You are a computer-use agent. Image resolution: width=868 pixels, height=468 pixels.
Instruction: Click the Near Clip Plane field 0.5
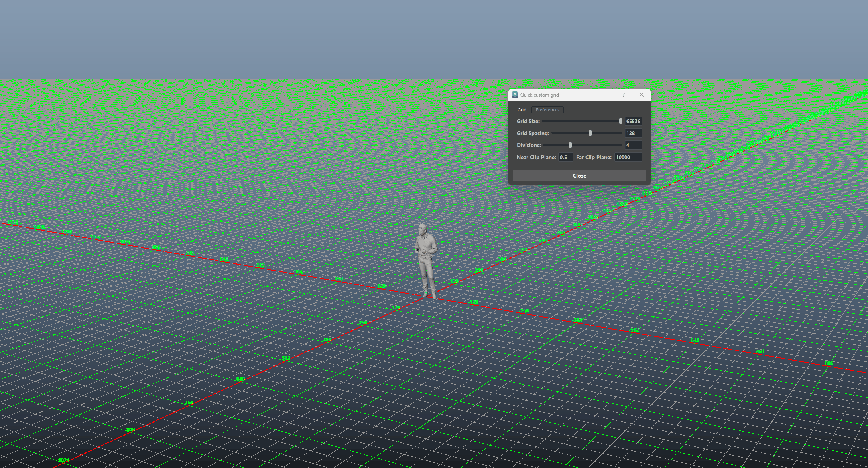[565, 157]
